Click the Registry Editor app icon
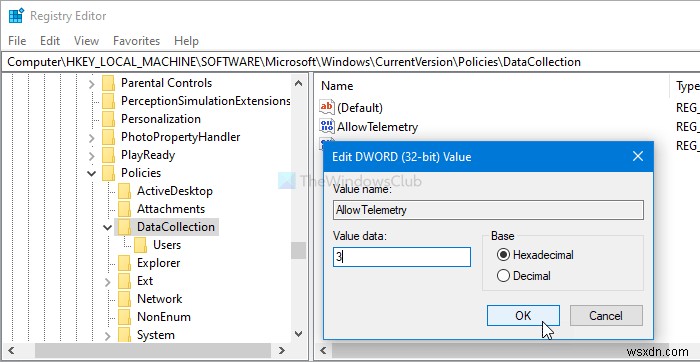 [x=16, y=16]
